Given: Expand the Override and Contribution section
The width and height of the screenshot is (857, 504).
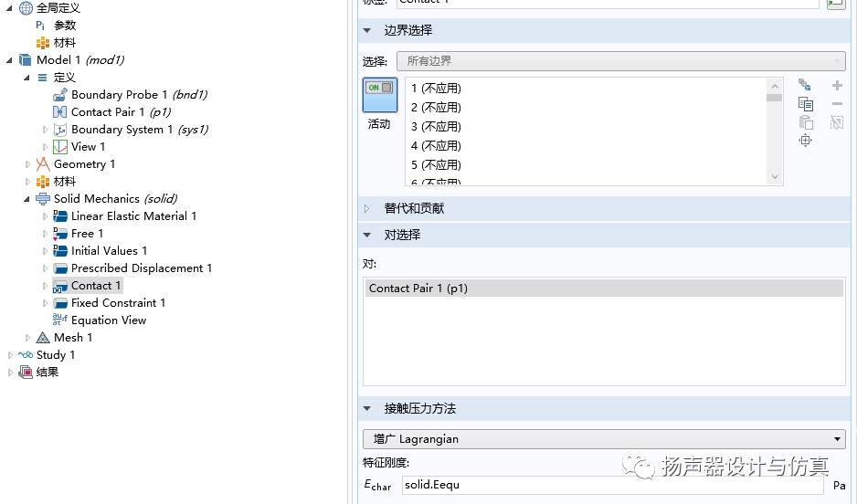Looking at the screenshot, I should [x=367, y=209].
